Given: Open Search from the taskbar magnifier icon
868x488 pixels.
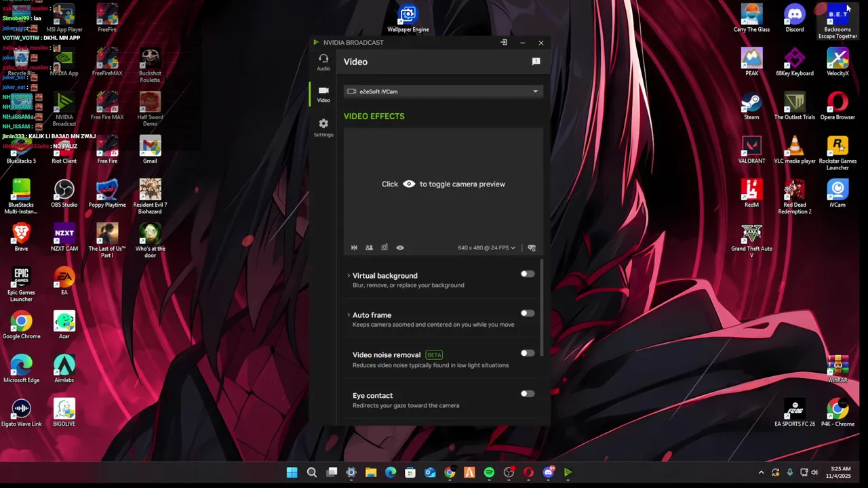Looking at the screenshot, I should pyautogui.click(x=312, y=472).
